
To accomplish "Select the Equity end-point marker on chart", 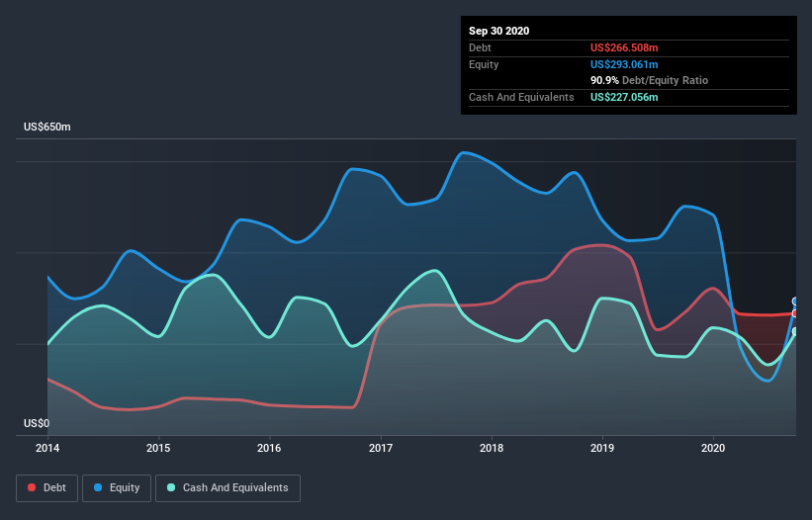I will coord(795,302).
